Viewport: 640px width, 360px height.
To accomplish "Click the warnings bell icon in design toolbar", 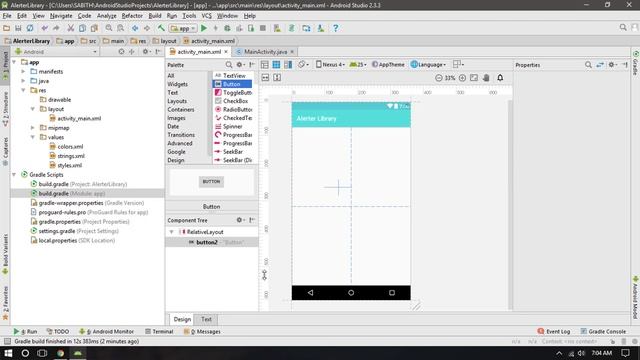I will coord(500,78).
